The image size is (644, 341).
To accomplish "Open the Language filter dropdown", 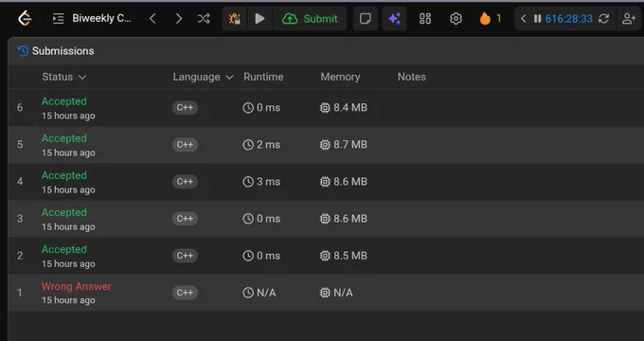I will click(203, 77).
